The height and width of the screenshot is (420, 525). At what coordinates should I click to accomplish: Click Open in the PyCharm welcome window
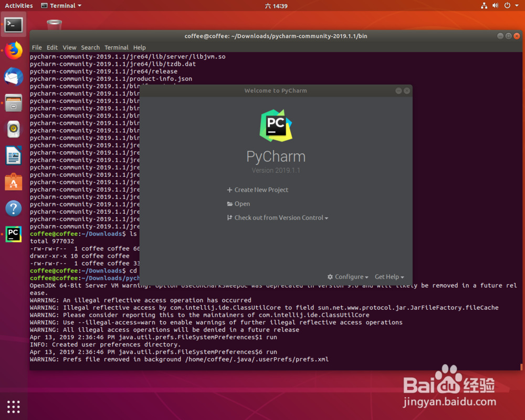tap(238, 204)
